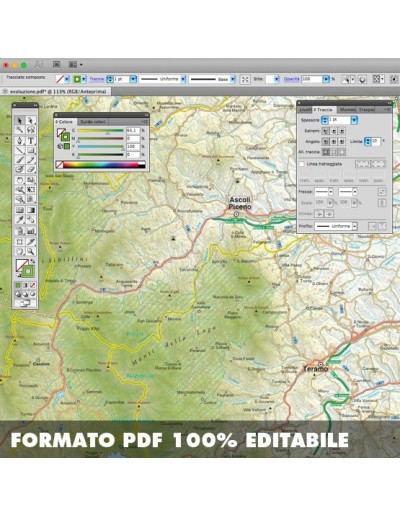400x517 pixels.
Task: Open Uniforme width profile dropdown in control bar
Action: tap(183, 79)
